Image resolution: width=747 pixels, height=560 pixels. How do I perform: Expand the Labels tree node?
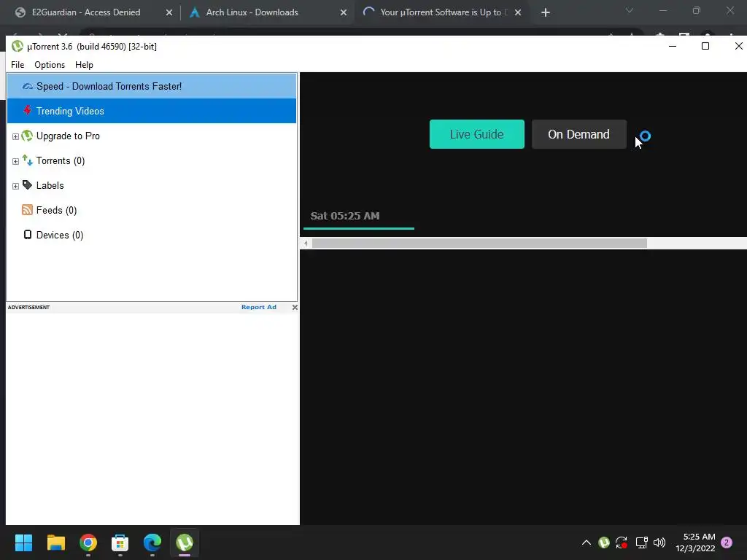[x=15, y=186]
